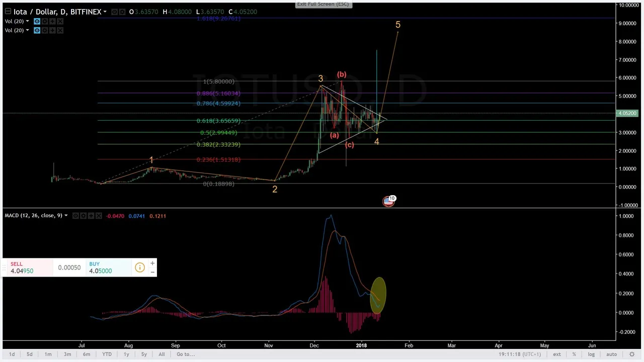Viewport: 644px width, 362px height.
Task: Expand MACD (12, 26, close, 9) dropdown
Action: point(65,216)
